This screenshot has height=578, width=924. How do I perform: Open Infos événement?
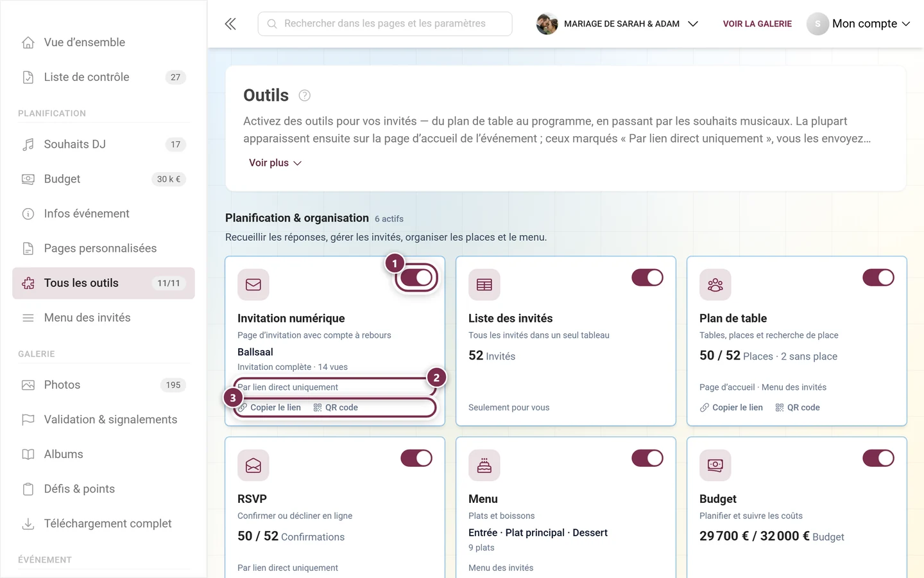[x=103, y=214]
